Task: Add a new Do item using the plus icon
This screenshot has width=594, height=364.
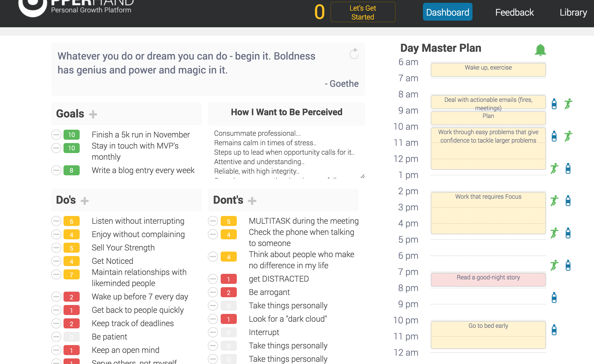Action: coord(84,200)
